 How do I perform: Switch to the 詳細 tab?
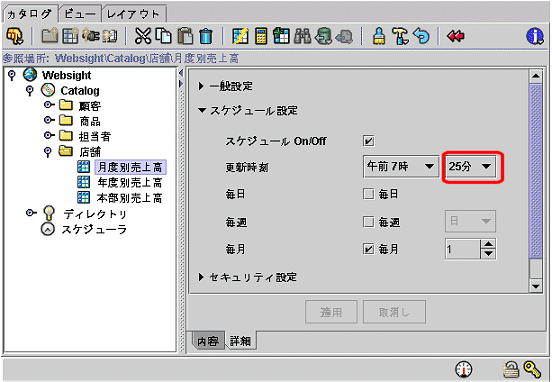(240, 341)
